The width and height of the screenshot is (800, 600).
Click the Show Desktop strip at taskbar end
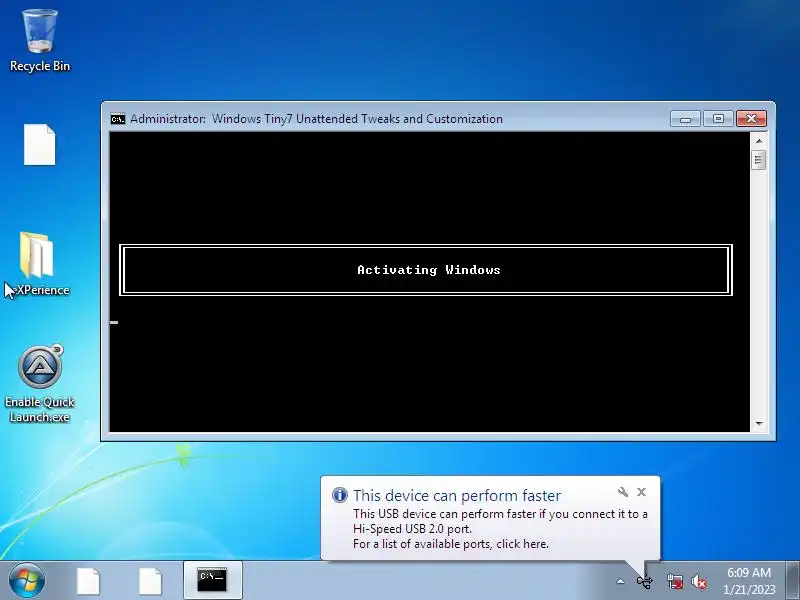(x=793, y=580)
